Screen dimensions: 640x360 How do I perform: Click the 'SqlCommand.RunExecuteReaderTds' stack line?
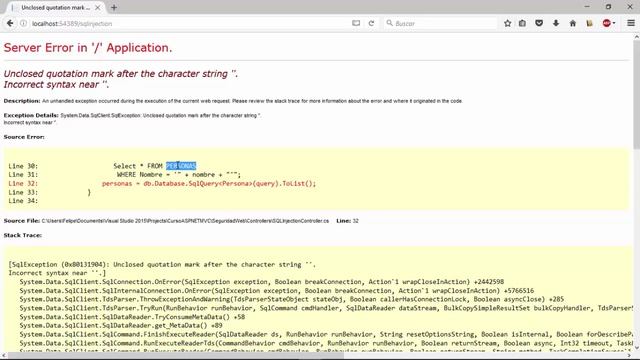[x=326, y=343]
